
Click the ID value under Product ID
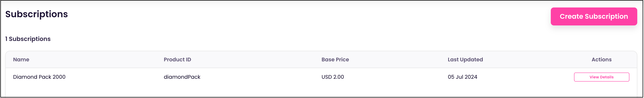182,77
